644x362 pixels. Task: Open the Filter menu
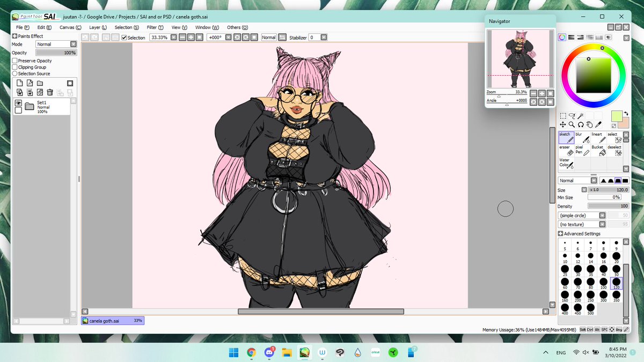coord(155,27)
